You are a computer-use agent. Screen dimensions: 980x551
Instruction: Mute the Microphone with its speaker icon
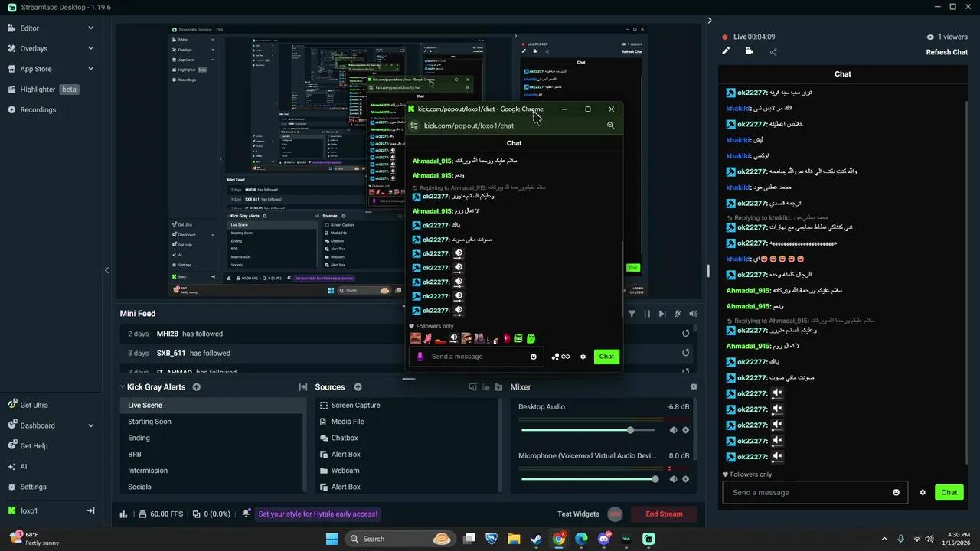click(673, 479)
